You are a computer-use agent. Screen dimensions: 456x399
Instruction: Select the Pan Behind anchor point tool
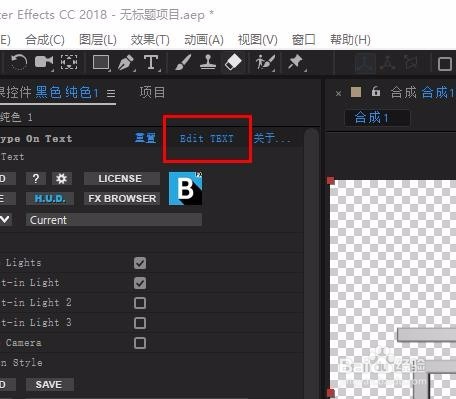click(69, 62)
